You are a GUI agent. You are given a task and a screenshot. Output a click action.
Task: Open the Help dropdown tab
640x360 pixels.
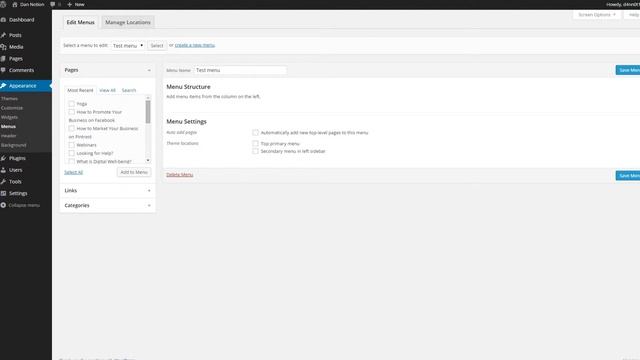[x=633, y=15]
